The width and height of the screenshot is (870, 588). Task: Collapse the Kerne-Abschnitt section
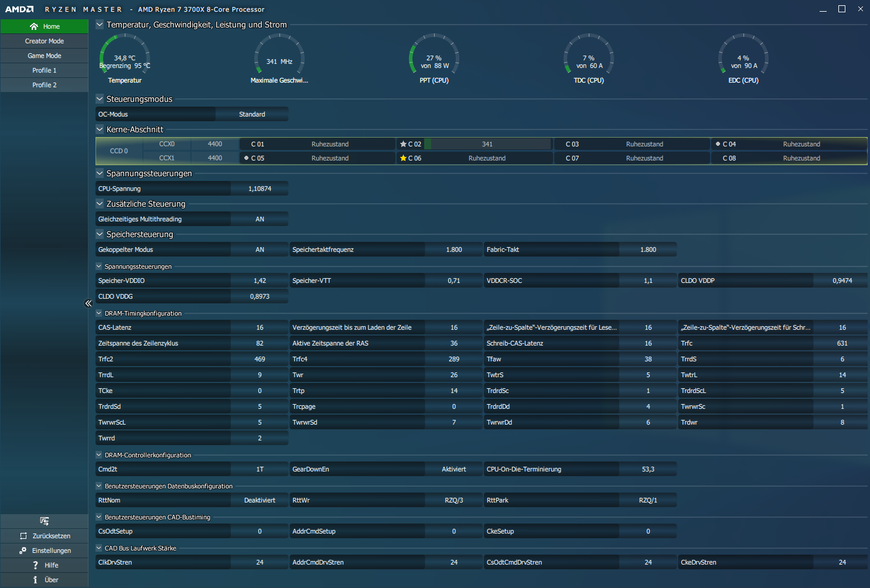click(100, 129)
